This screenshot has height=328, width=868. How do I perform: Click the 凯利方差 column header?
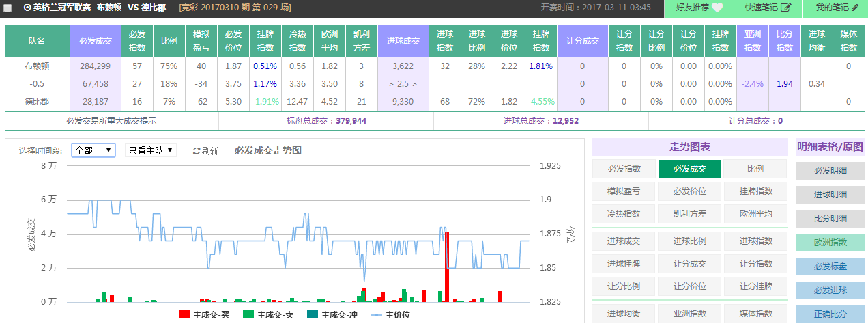(x=362, y=42)
